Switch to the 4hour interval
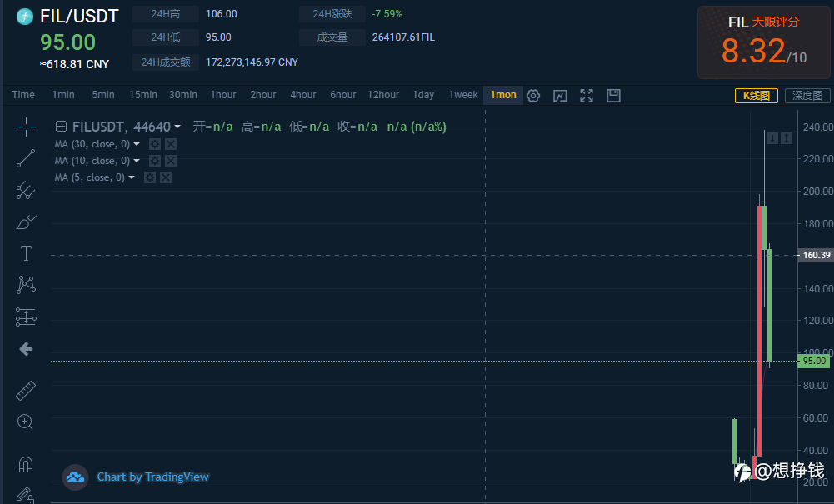 (x=303, y=95)
